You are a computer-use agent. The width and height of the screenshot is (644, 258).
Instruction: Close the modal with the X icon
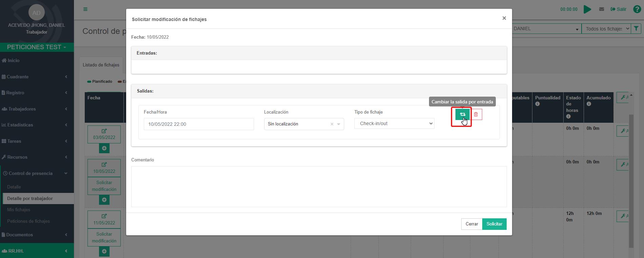tap(504, 18)
